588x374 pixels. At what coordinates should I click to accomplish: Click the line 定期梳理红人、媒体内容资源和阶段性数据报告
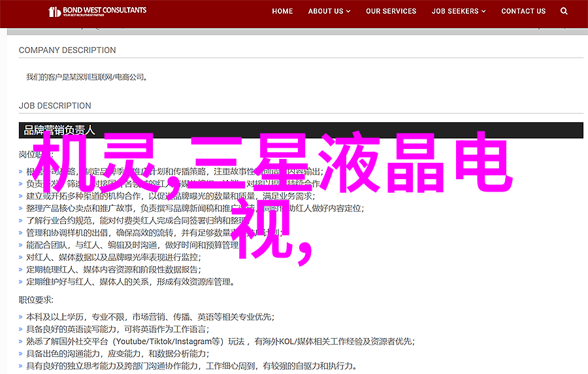point(113,269)
